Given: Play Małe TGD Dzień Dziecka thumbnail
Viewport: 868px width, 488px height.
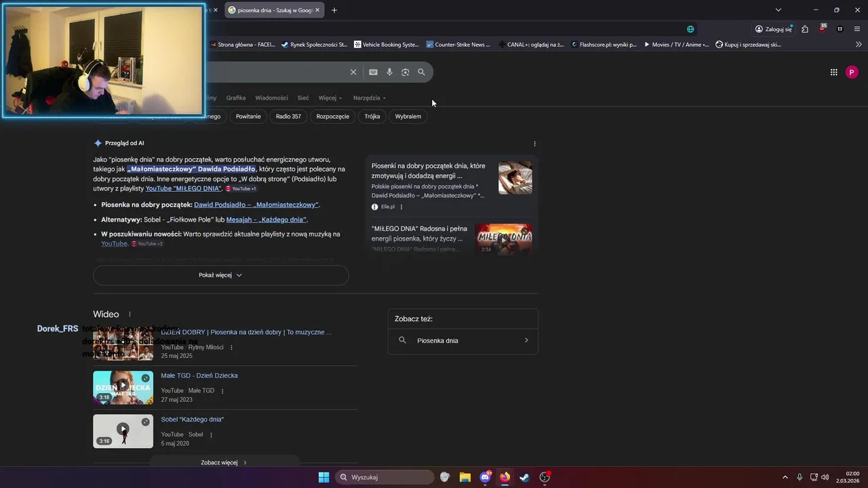Looking at the screenshot, I should (123, 388).
